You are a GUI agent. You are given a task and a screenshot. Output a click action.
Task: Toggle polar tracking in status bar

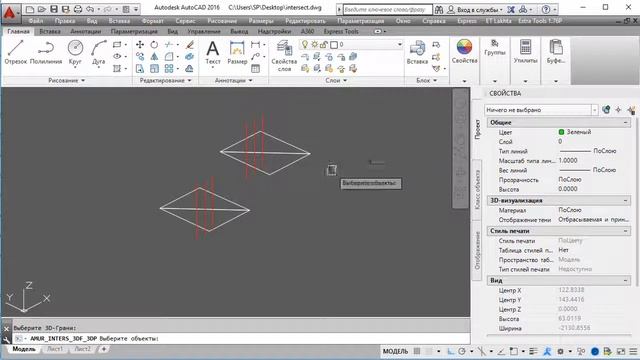[462, 351]
